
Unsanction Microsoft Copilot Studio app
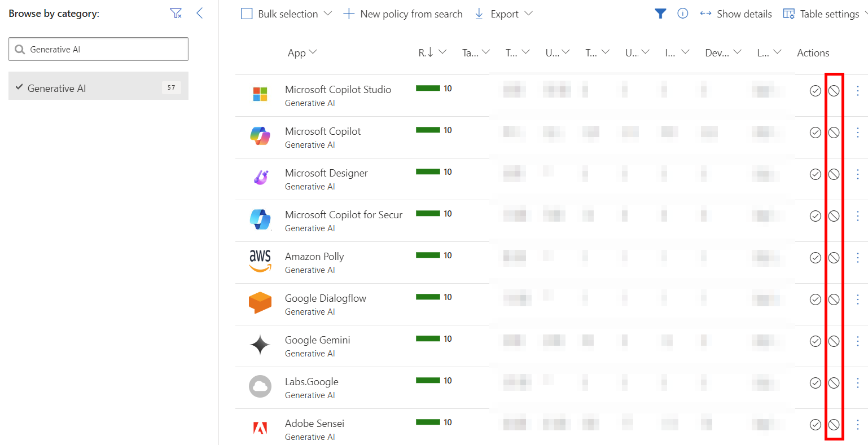point(834,91)
